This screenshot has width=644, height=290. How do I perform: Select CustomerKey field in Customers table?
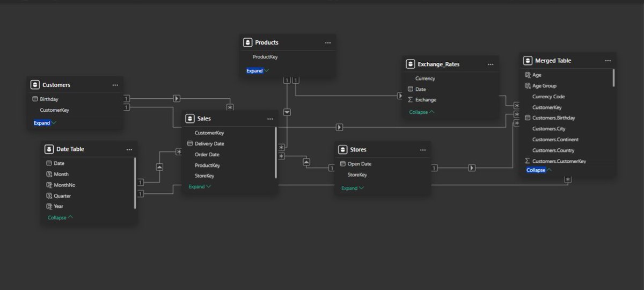click(x=54, y=110)
